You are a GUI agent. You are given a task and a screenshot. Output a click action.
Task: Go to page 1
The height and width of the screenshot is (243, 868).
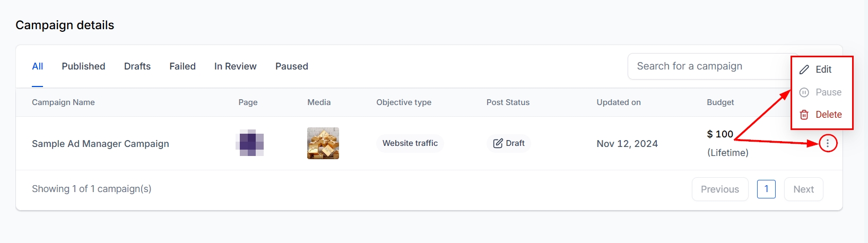click(766, 189)
